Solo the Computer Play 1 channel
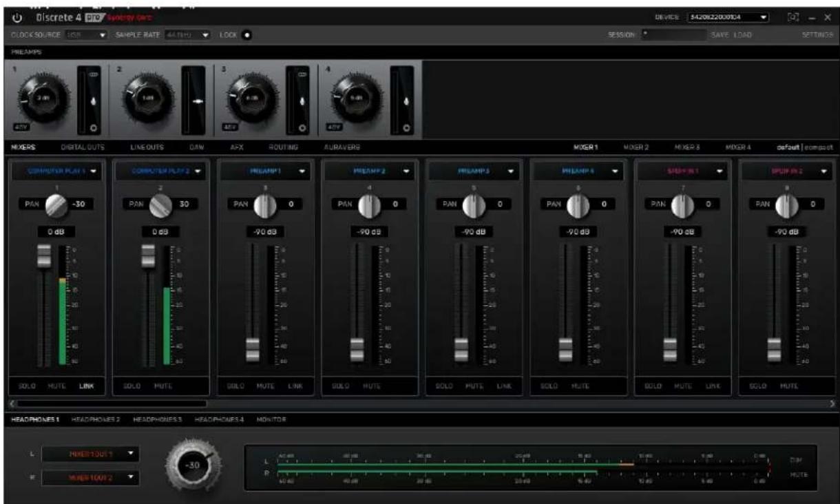The height and width of the screenshot is (504, 840). tap(28, 386)
